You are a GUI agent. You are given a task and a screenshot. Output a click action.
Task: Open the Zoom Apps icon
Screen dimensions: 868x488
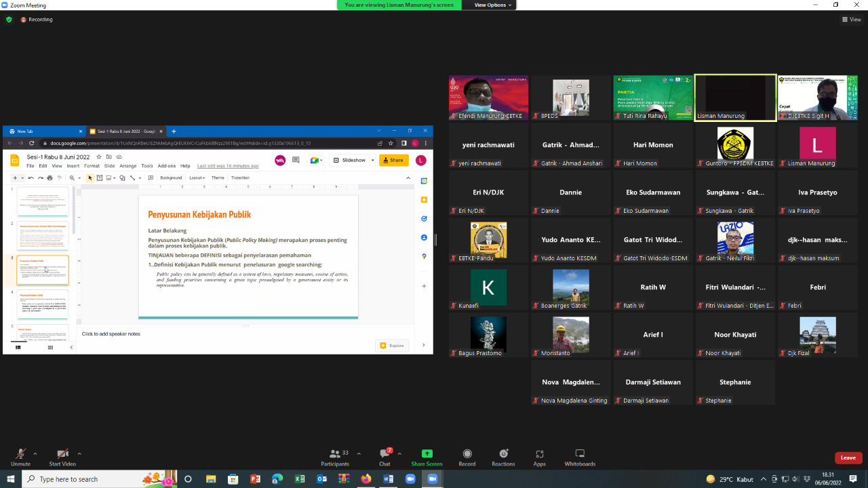[x=539, y=454]
